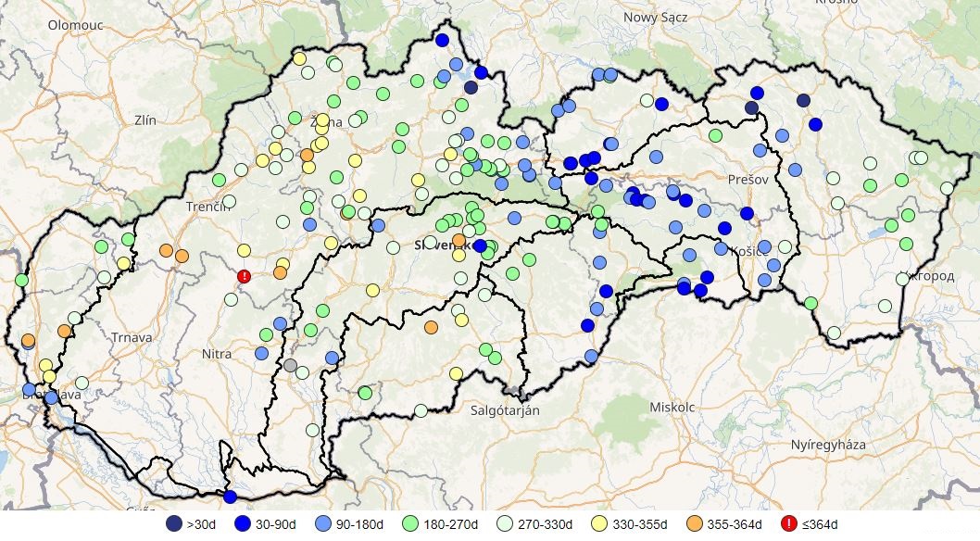Click pale marker overlapping the Uzhhorod label
Viewport: 980px width, 541px height.
902,278
